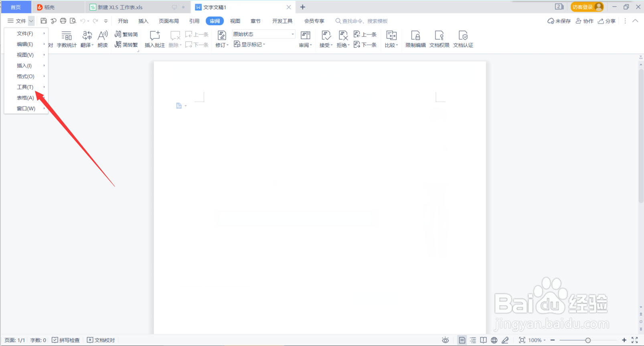Expand the customize quick access toolbar arrow
This screenshot has width=644, height=346.
(x=106, y=21)
